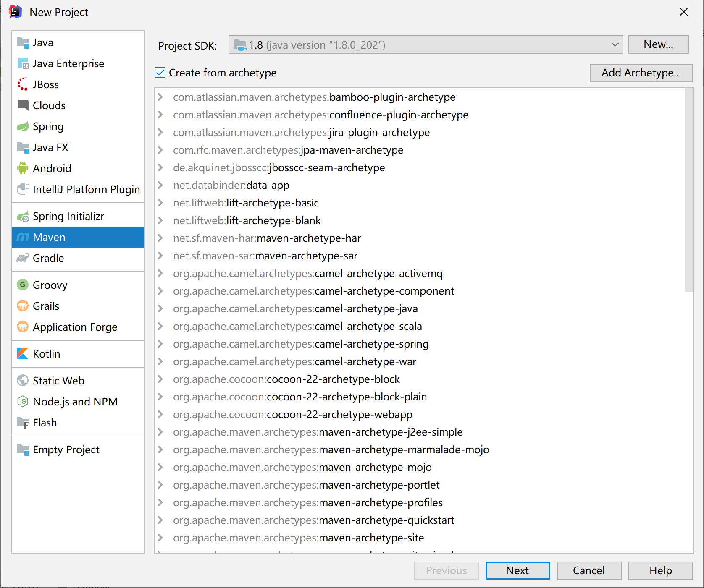Select camel-archetype-activemq archetype
The width and height of the screenshot is (704, 588).
[308, 273]
